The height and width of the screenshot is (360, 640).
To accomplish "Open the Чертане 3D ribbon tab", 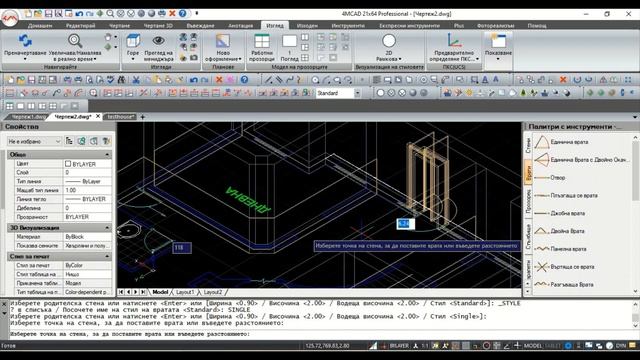I will click(x=158, y=25).
